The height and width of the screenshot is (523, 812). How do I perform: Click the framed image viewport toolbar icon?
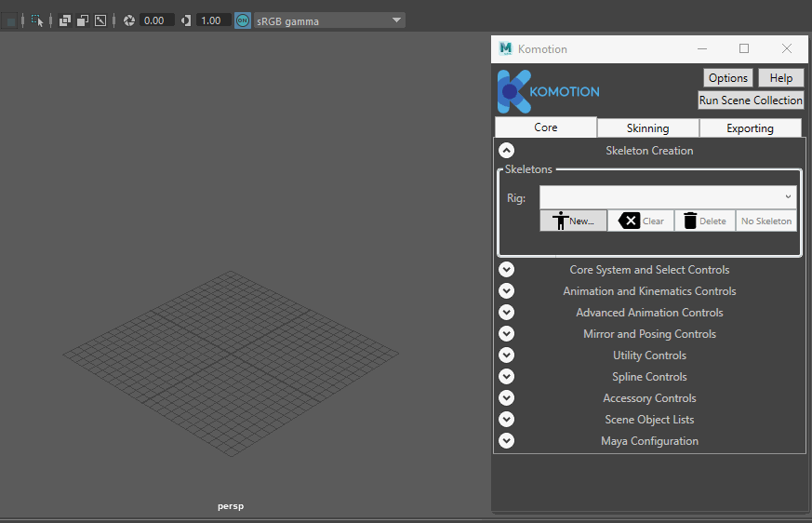click(100, 20)
